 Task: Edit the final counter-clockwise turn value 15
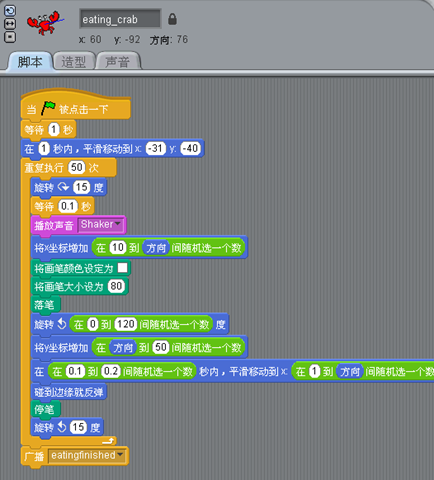pyautogui.click(x=78, y=427)
